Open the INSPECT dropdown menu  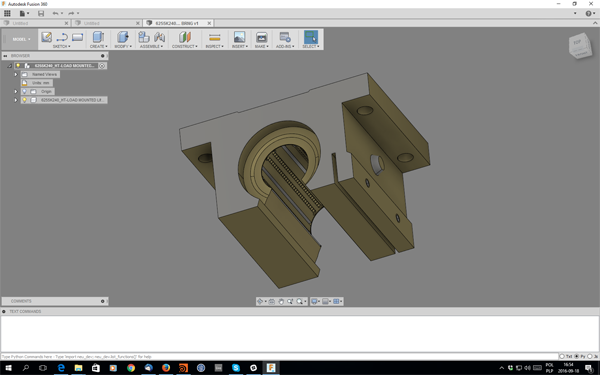tap(214, 46)
